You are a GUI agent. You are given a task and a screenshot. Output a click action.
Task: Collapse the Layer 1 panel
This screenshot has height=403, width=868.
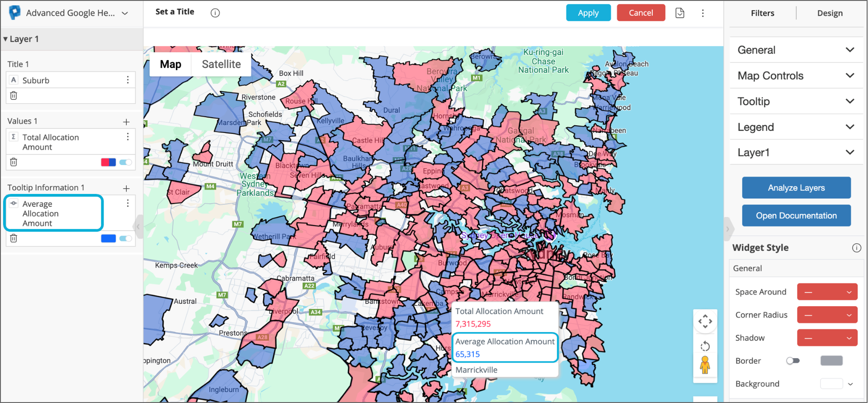(x=5, y=39)
